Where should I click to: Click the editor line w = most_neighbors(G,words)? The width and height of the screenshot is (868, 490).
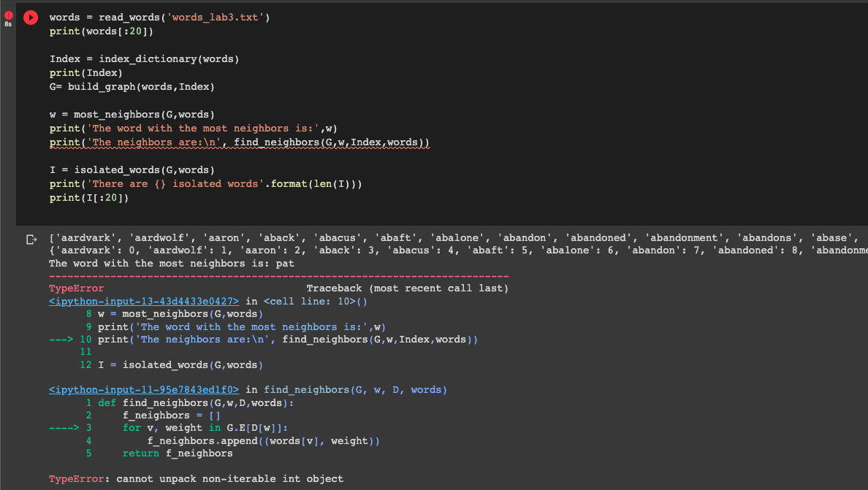coord(132,115)
